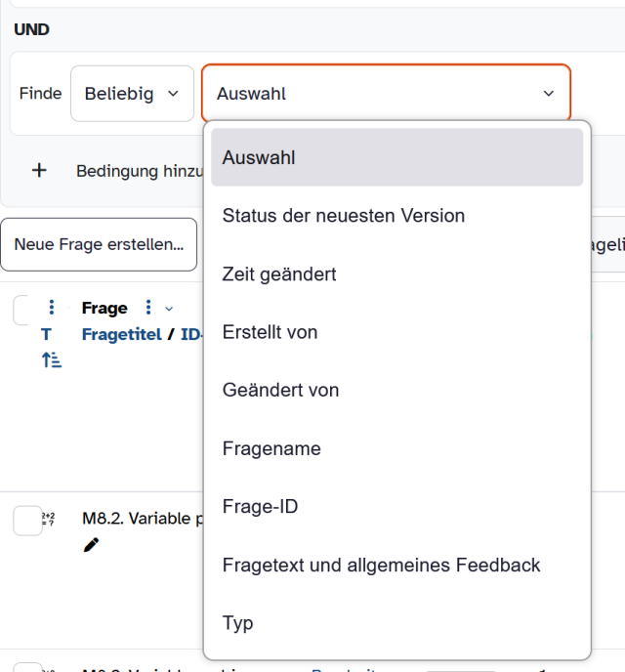This screenshot has width=625, height=672.
Task: Click the three-dot menu beside the Frage header
Action: [x=148, y=308]
